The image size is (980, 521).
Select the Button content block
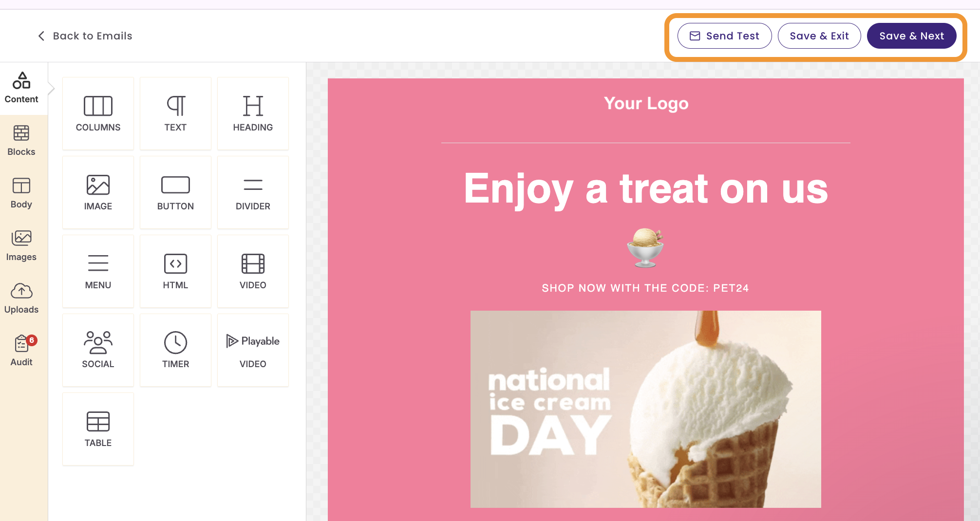[x=175, y=192]
